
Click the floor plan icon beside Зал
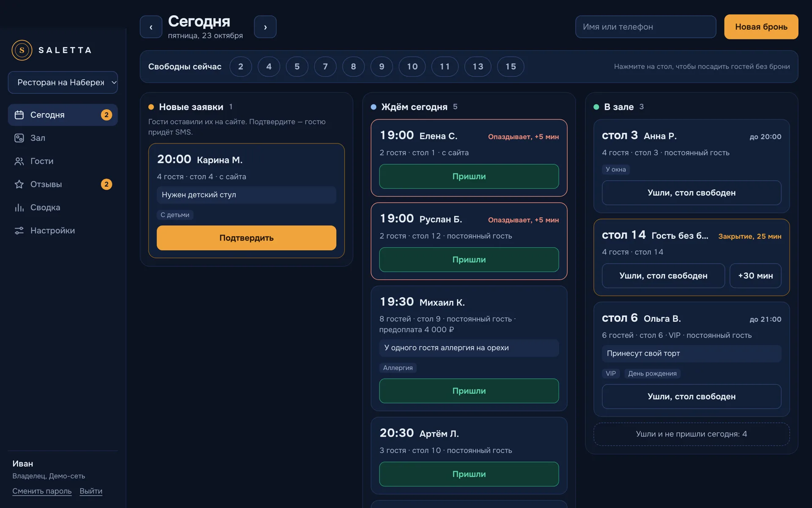click(x=19, y=138)
